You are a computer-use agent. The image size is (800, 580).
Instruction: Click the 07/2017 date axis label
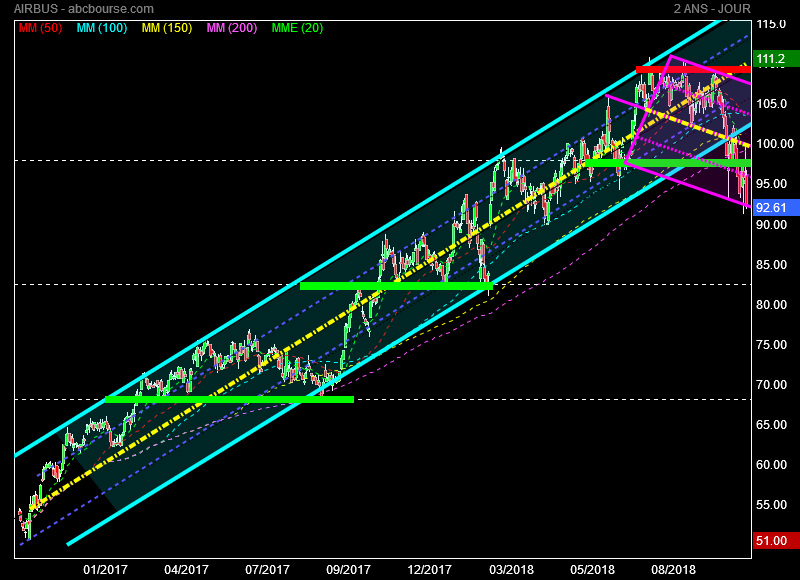267,569
